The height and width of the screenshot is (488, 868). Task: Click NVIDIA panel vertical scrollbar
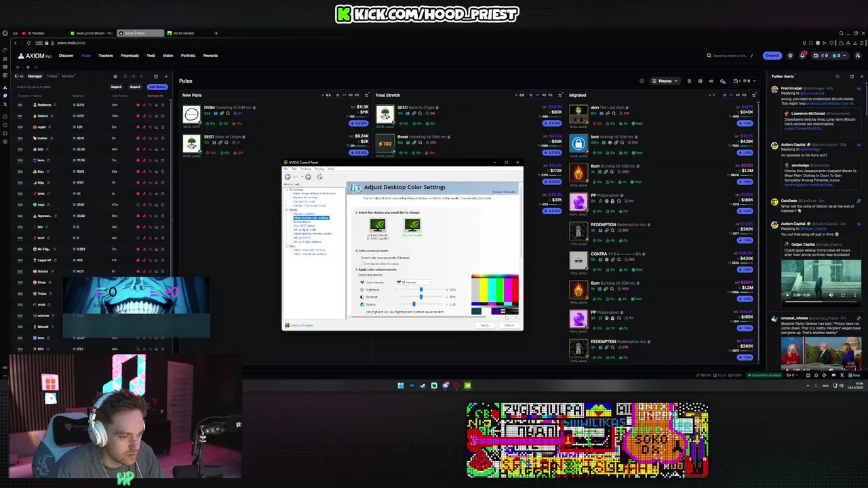coord(521,221)
